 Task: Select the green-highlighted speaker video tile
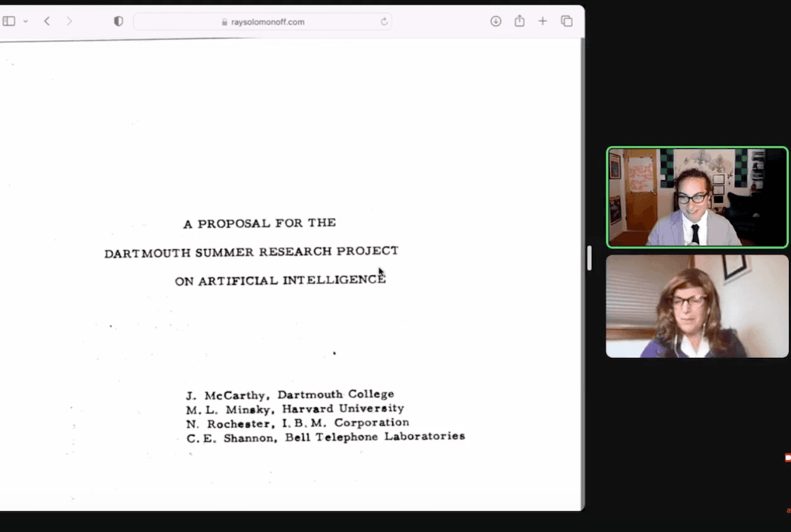tap(697, 197)
